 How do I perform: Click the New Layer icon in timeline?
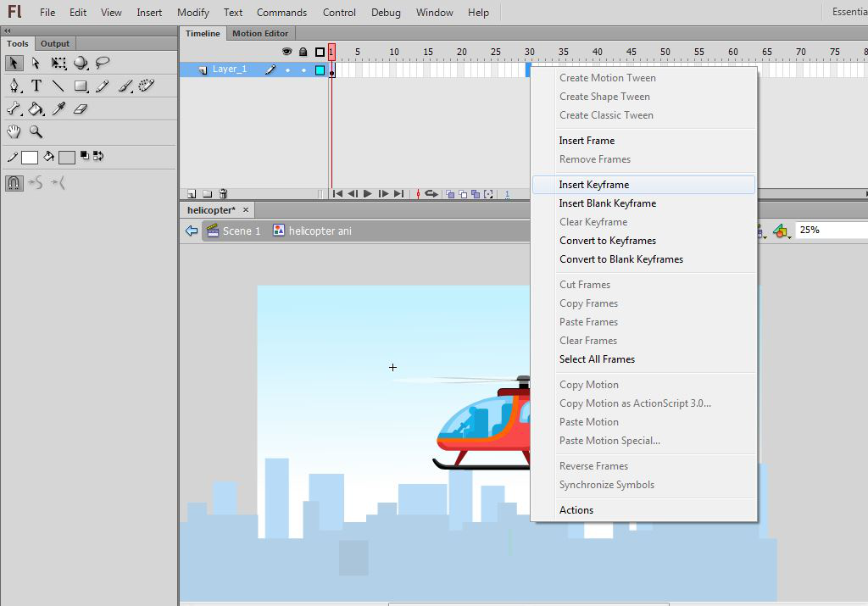point(192,194)
